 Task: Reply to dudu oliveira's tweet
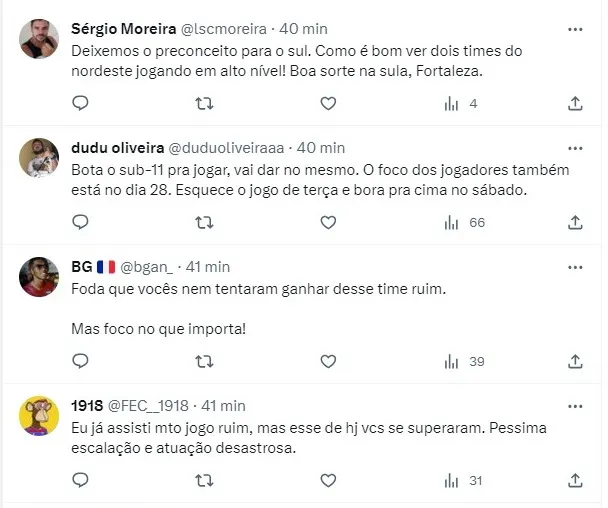(x=81, y=222)
